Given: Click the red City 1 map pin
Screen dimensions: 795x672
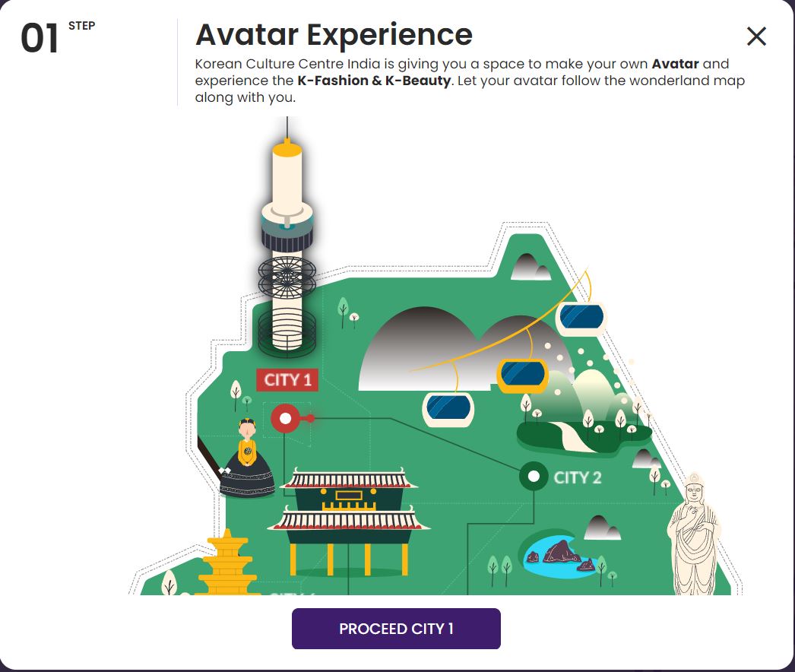Looking at the screenshot, I should 286,418.
